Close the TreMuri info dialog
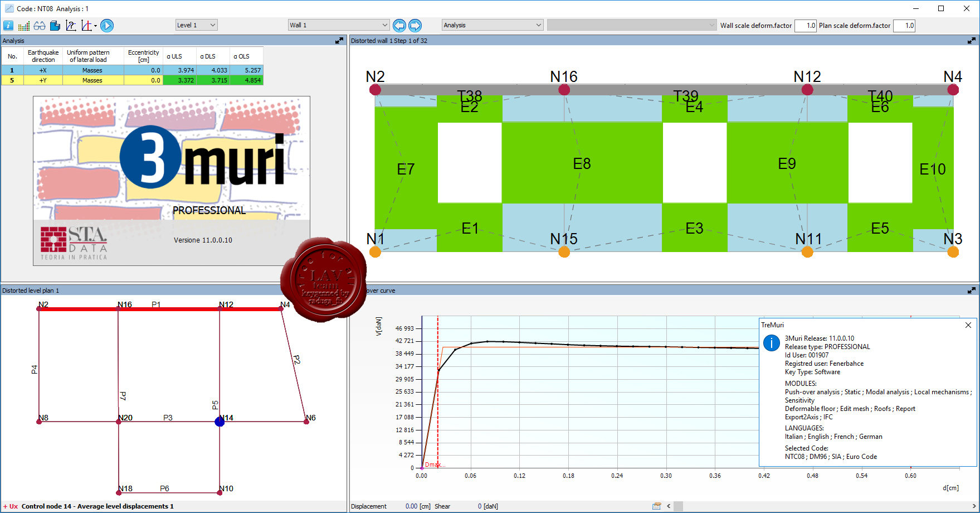Image resolution: width=980 pixels, height=513 pixels. tap(968, 325)
